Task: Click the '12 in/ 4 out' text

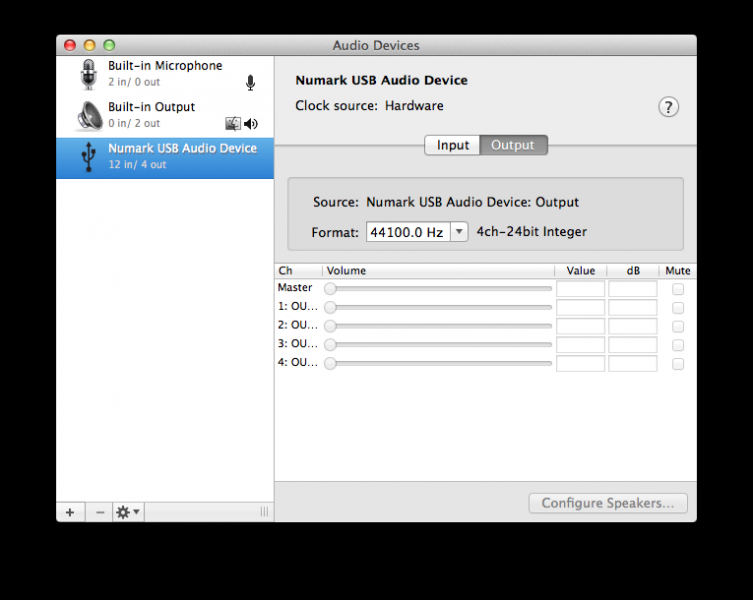Action: (137, 164)
